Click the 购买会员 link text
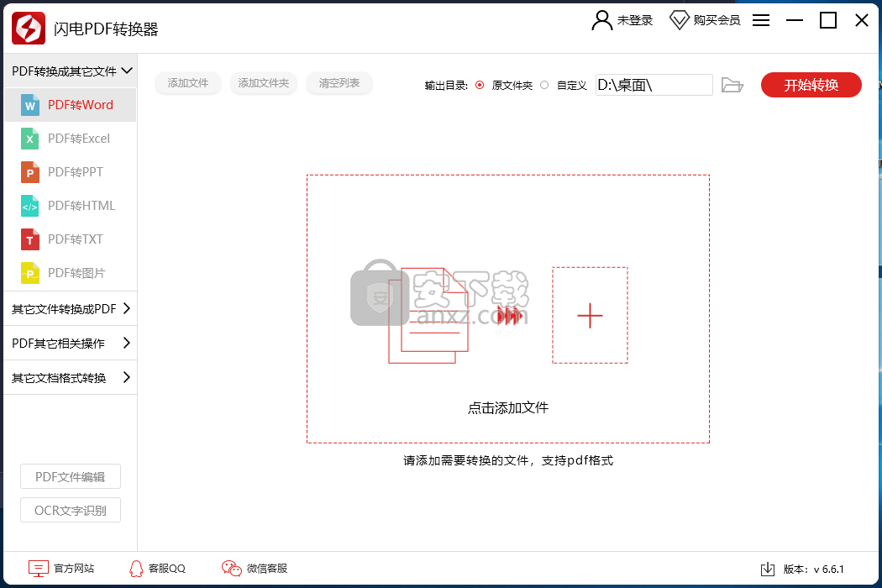The height and width of the screenshot is (588, 882). coord(717,20)
